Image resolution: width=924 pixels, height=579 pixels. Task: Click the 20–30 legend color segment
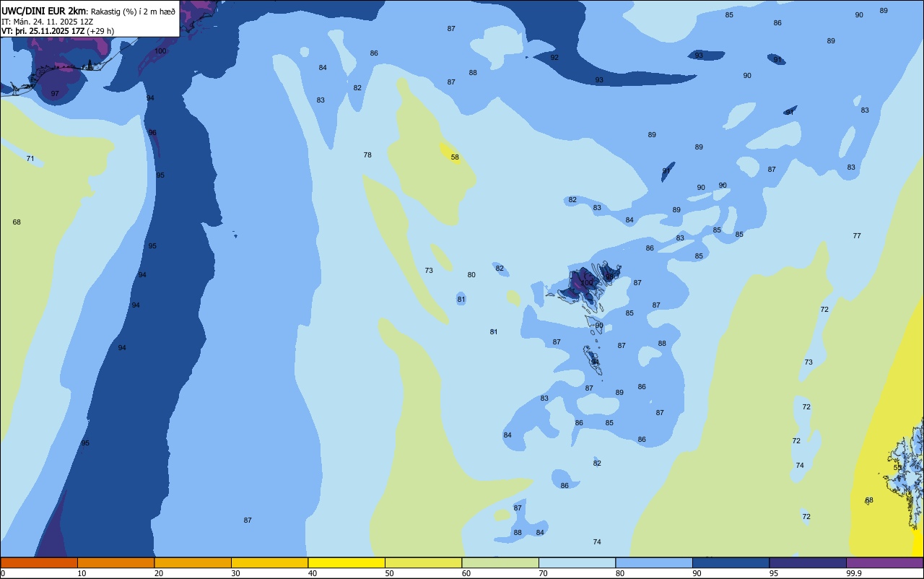point(193,562)
